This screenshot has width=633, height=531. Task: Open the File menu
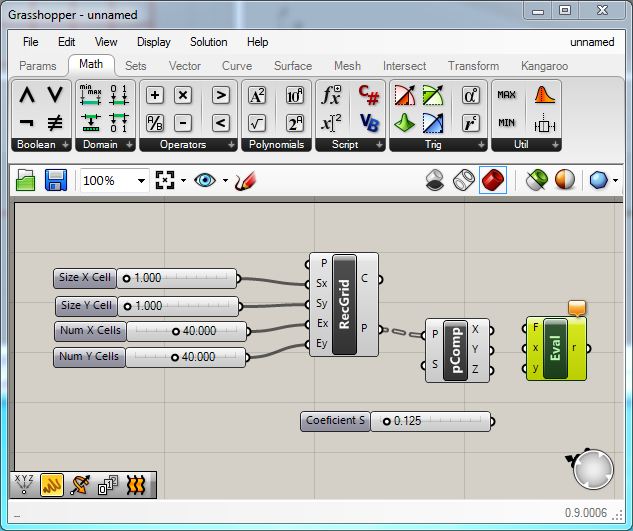(31, 42)
